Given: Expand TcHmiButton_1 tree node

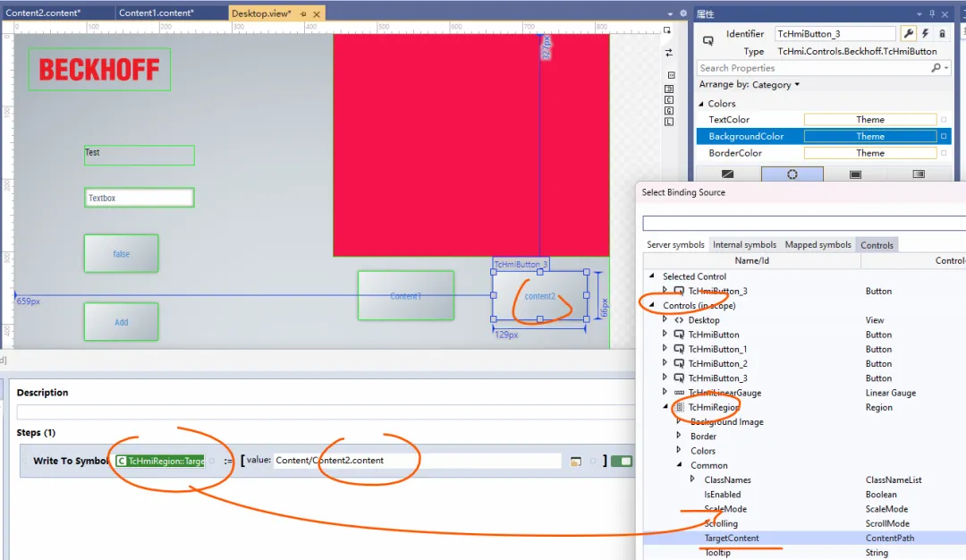Looking at the screenshot, I should (x=665, y=349).
